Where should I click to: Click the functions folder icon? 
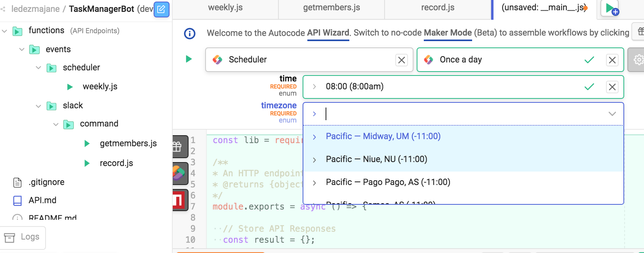click(x=17, y=31)
